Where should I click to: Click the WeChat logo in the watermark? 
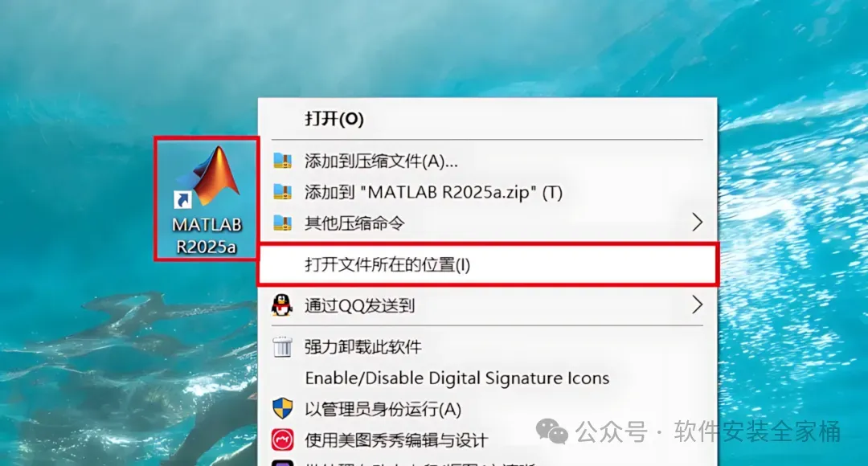[552, 431]
